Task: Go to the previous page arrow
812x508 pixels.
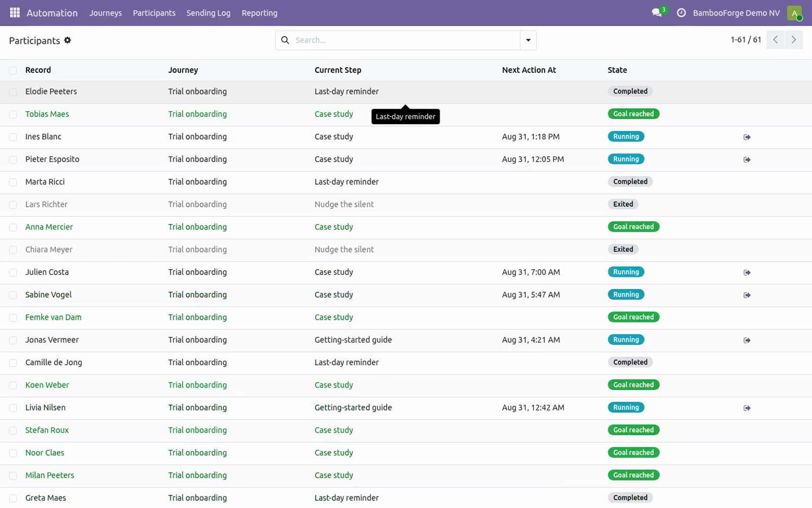Action: pyautogui.click(x=775, y=40)
